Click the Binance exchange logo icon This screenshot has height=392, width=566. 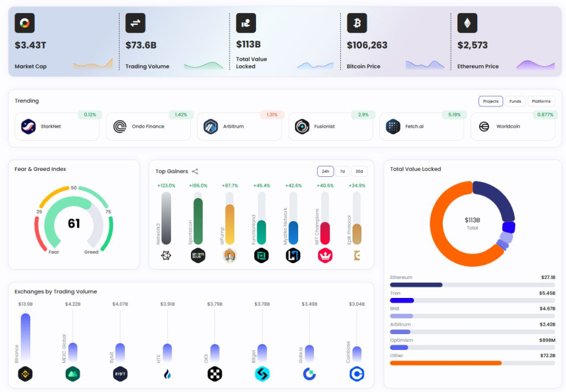coord(25,374)
